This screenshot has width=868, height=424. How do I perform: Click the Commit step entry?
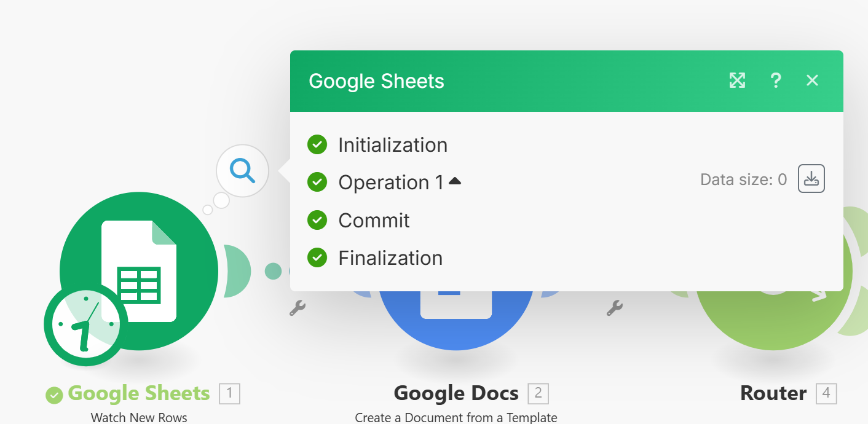374,220
